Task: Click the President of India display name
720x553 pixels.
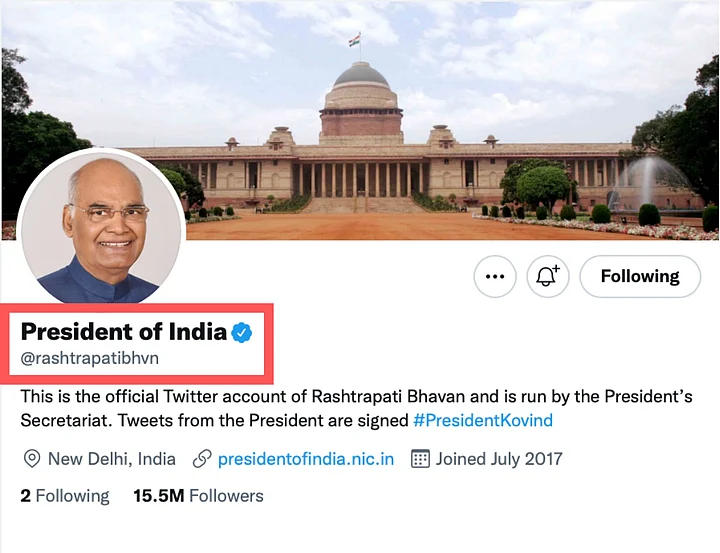Action: 123,332
